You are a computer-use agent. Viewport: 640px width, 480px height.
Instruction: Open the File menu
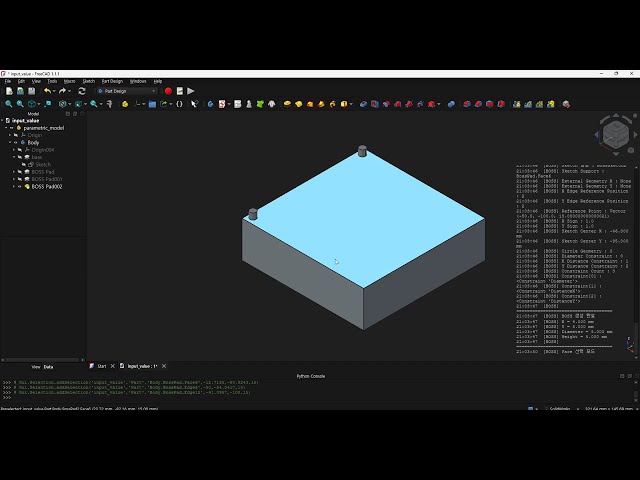click(x=8, y=81)
